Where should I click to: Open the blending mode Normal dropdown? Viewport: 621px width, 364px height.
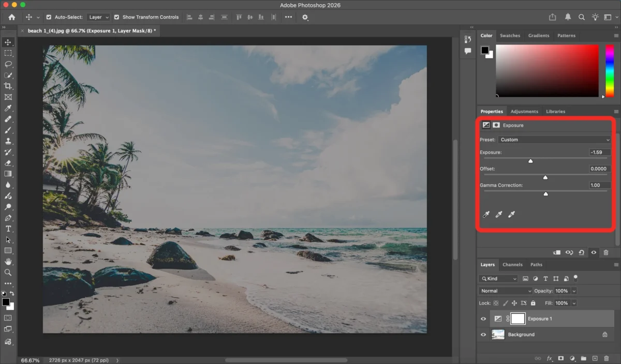(x=505, y=291)
